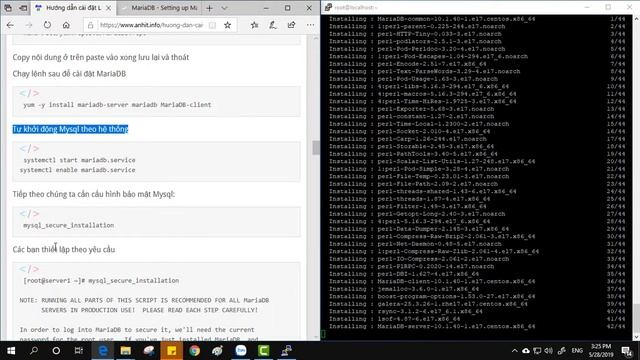The width and height of the screenshot is (640, 360).
Task: Open File Explorer from the taskbar
Action: click(125, 351)
